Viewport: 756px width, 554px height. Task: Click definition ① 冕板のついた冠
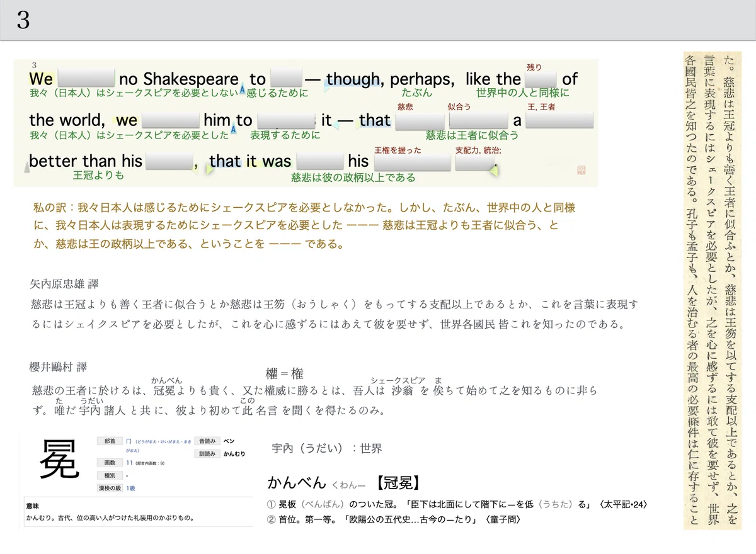click(x=457, y=505)
